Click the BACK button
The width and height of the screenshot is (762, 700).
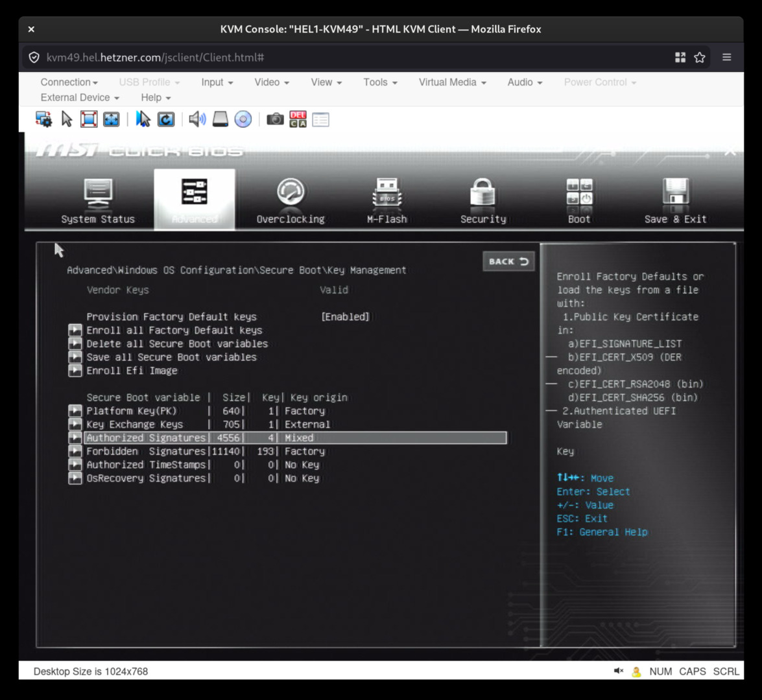pyautogui.click(x=508, y=261)
